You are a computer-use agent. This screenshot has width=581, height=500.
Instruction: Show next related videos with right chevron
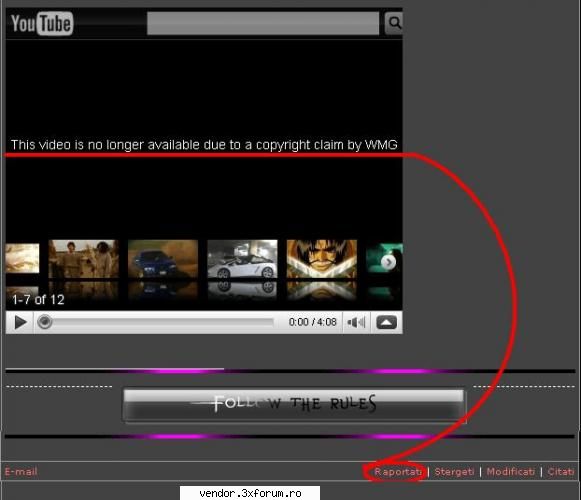coord(388,262)
